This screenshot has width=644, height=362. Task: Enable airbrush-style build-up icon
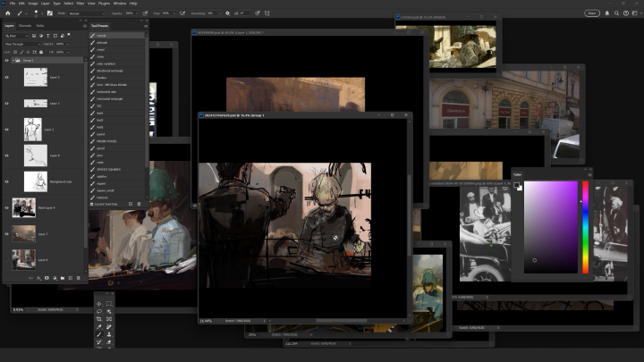tap(182, 13)
